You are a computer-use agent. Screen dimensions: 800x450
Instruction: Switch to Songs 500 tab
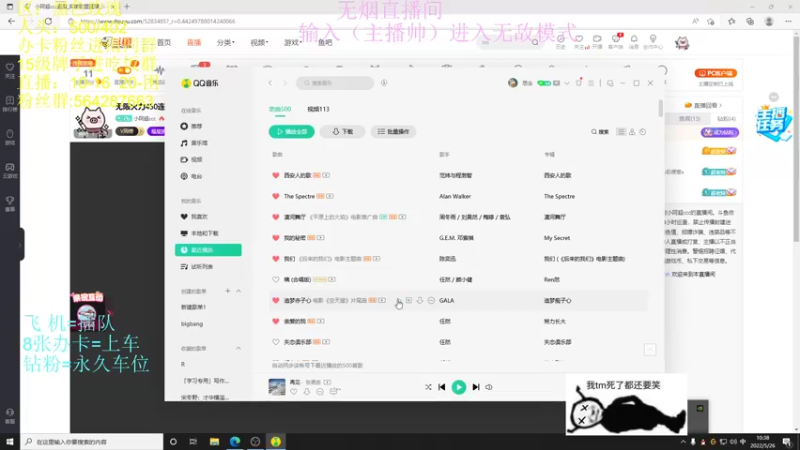(280, 109)
